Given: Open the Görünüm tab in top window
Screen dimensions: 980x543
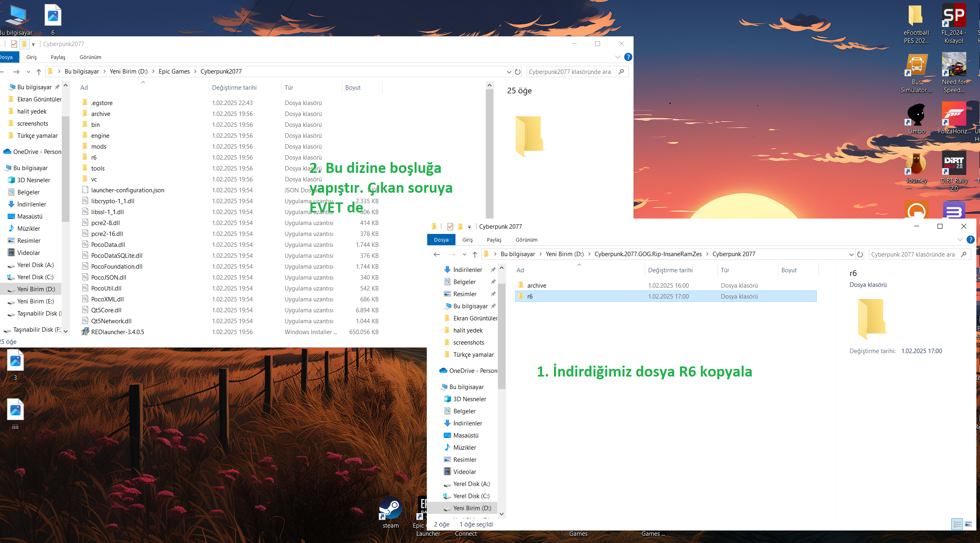Looking at the screenshot, I should pyautogui.click(x=90, y=57).
